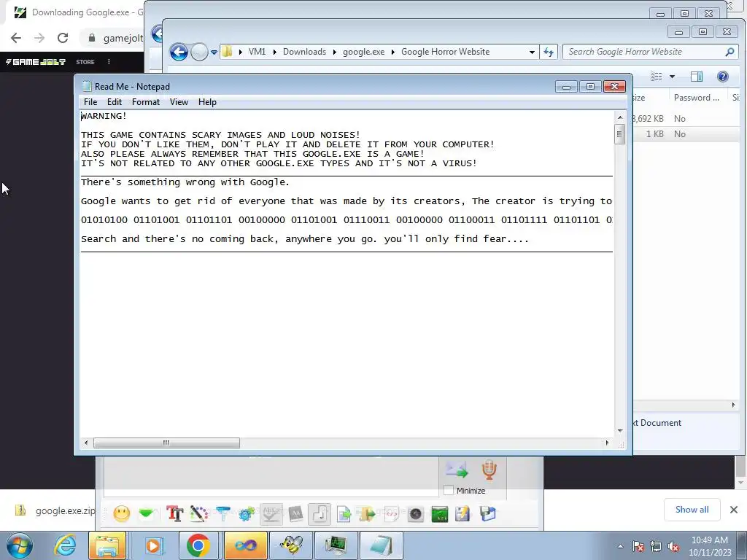Expand the arrow after Downloads in breadcrumb

(334, 52)
